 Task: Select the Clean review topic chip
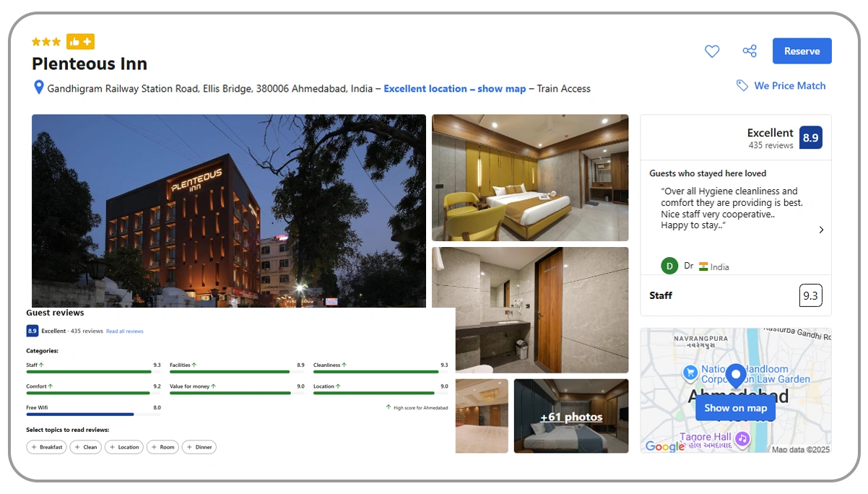pos(86,446)
